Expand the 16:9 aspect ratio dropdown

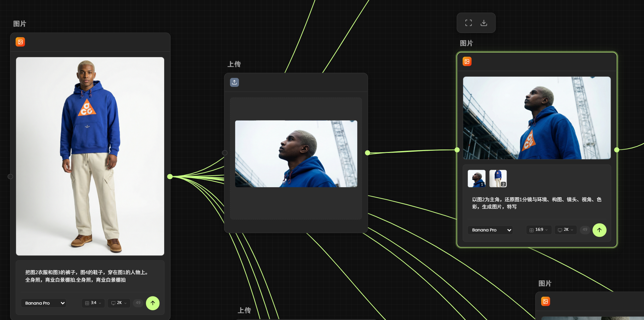coord(539,230)
